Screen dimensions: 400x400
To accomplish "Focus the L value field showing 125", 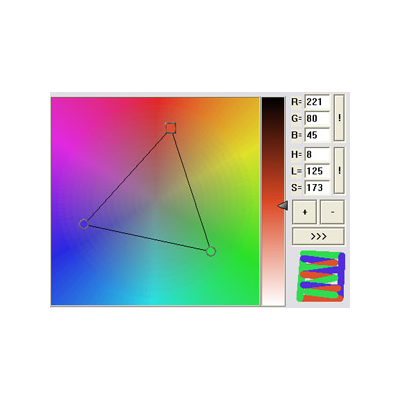I will click(x=317, y=171).
